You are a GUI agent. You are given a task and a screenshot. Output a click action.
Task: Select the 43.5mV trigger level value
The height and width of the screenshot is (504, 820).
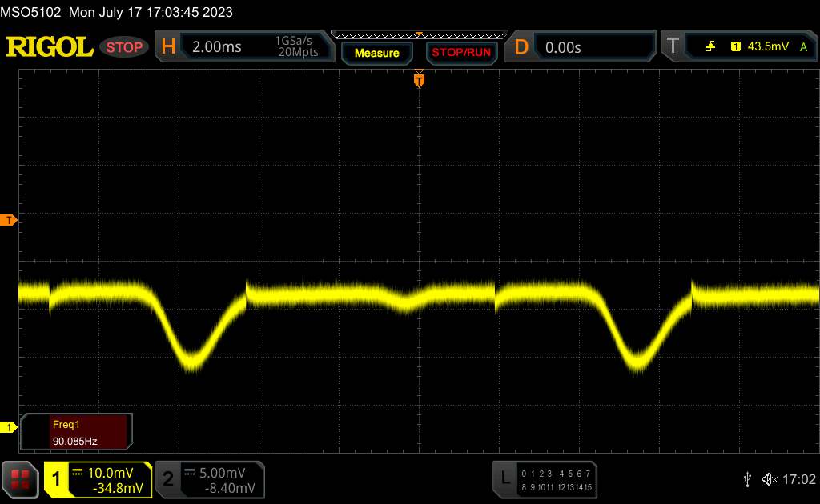coord(768,46)
